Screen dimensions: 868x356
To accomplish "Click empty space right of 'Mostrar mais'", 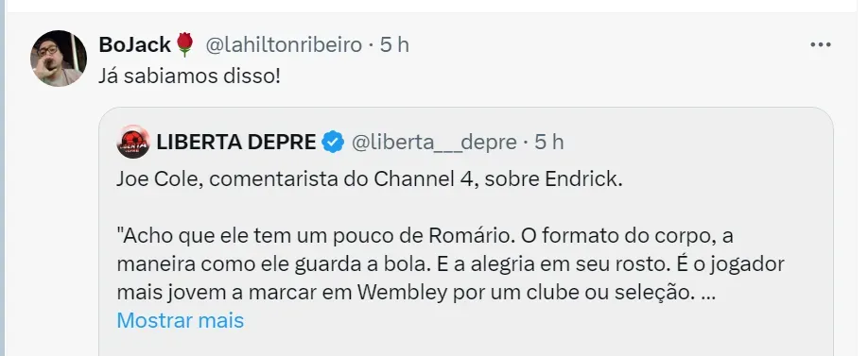I will tap(526, 321).
